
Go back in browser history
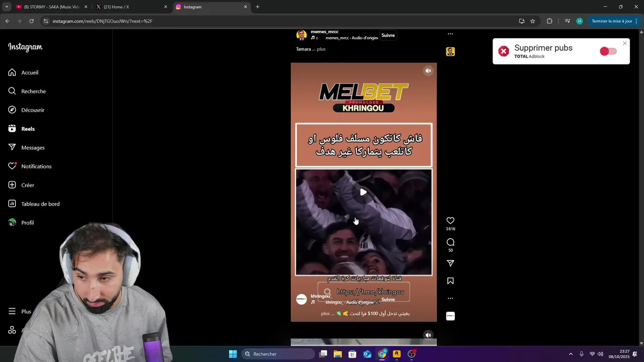point(7,21)
